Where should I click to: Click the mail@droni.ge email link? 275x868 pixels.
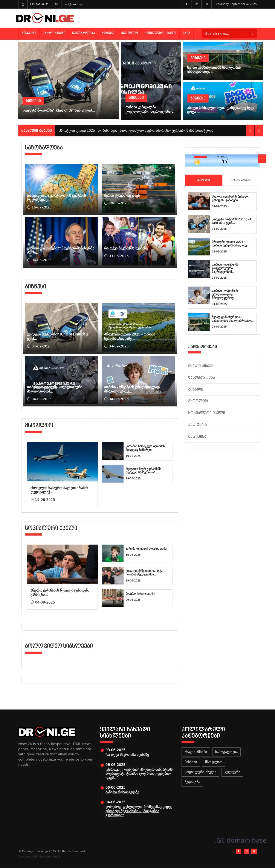[73, 4]
